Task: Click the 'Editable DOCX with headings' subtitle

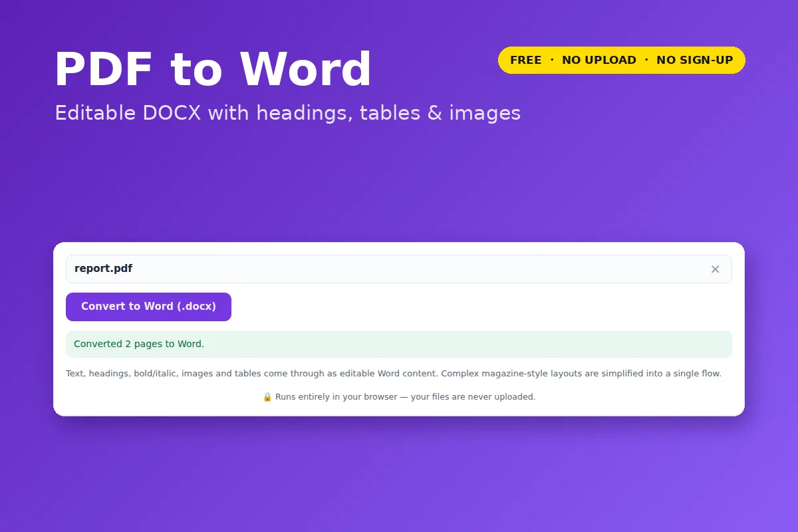Action: pos(288,113)
